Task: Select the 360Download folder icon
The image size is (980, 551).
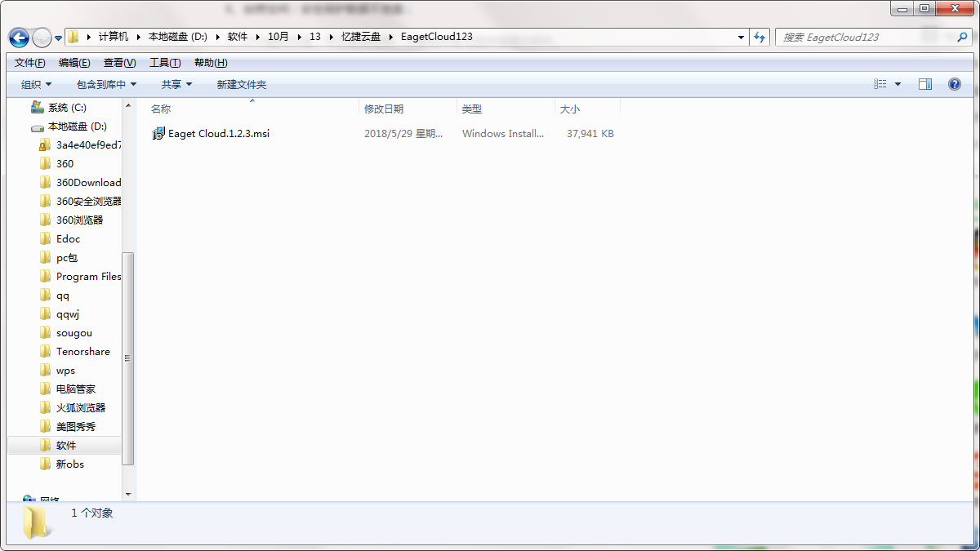Action: [46, 182]
